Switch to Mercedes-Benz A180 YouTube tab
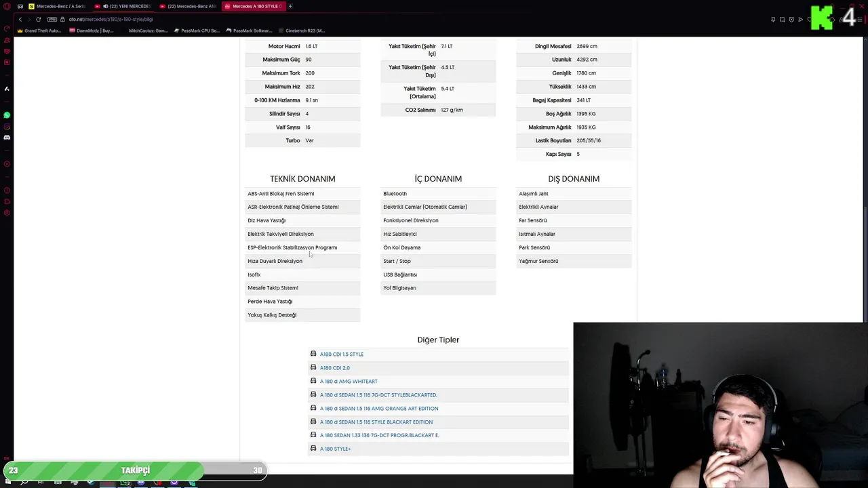868x488 pixels. tap(189, 6)
